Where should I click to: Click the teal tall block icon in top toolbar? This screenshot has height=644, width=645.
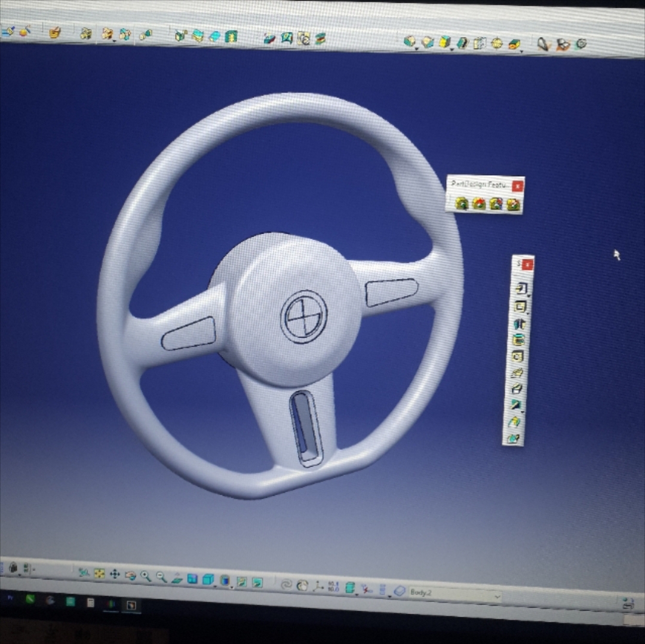click(x=231, y=37)
